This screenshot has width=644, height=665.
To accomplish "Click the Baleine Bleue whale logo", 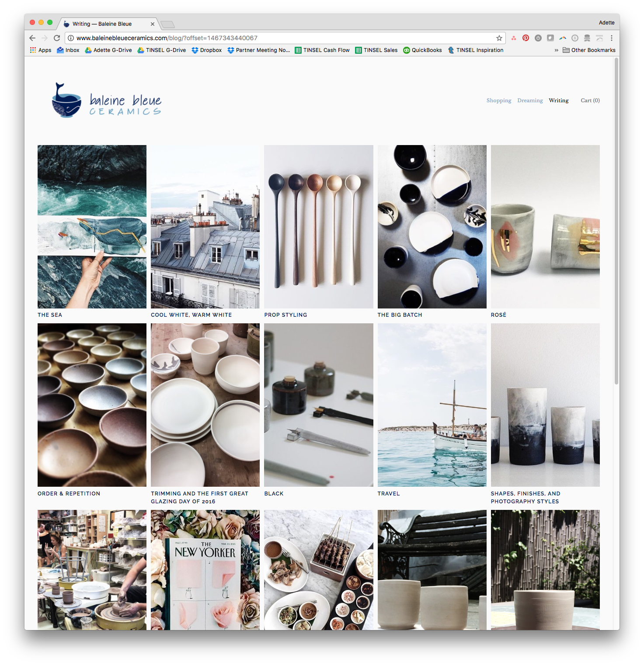I will 107,100.
